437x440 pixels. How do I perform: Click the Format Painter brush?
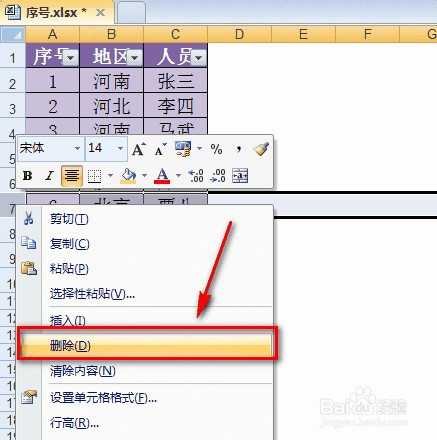pyautogui.click(x=261, y=149)
